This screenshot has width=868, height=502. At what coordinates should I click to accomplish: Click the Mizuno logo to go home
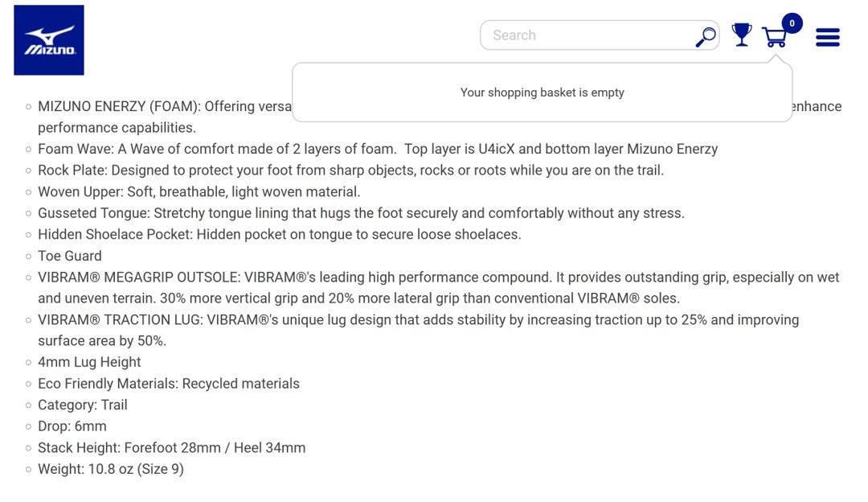tap(49, 40)
